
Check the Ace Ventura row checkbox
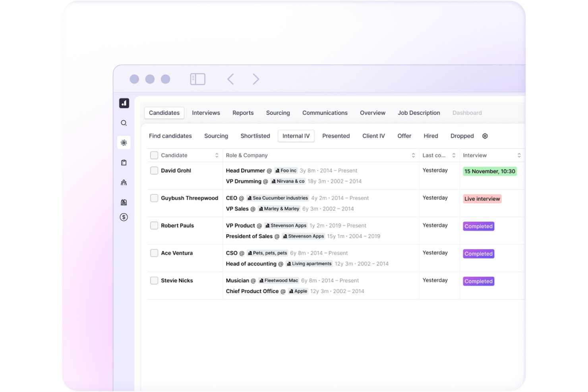(x=154, y=253)
